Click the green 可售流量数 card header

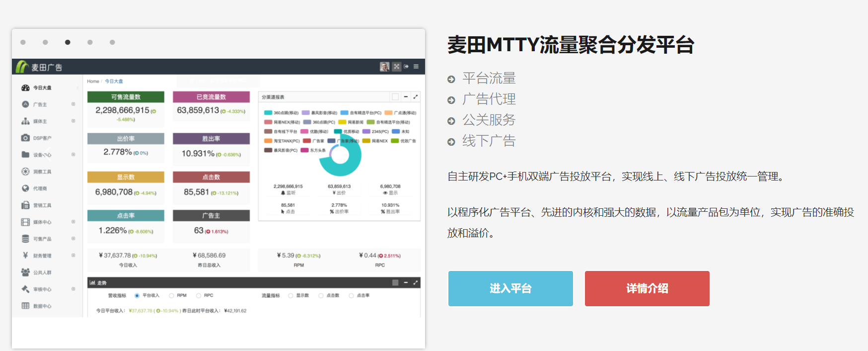126,97
